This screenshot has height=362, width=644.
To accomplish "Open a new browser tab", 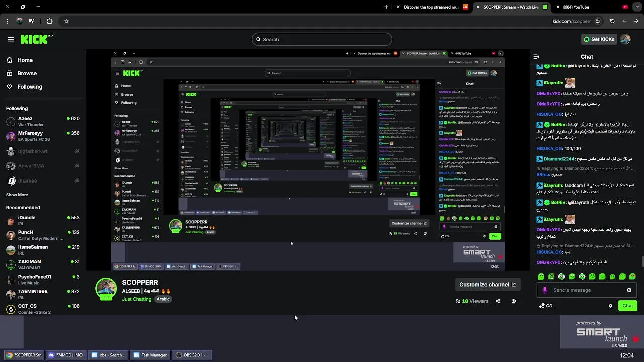I will click(x=386, y=7).
